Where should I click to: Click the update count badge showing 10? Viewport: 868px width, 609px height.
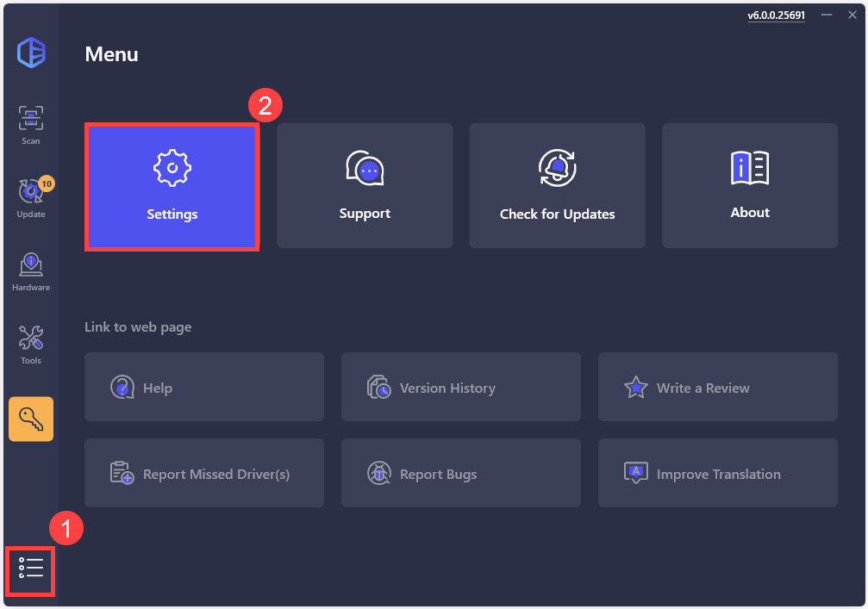point(47,183)
